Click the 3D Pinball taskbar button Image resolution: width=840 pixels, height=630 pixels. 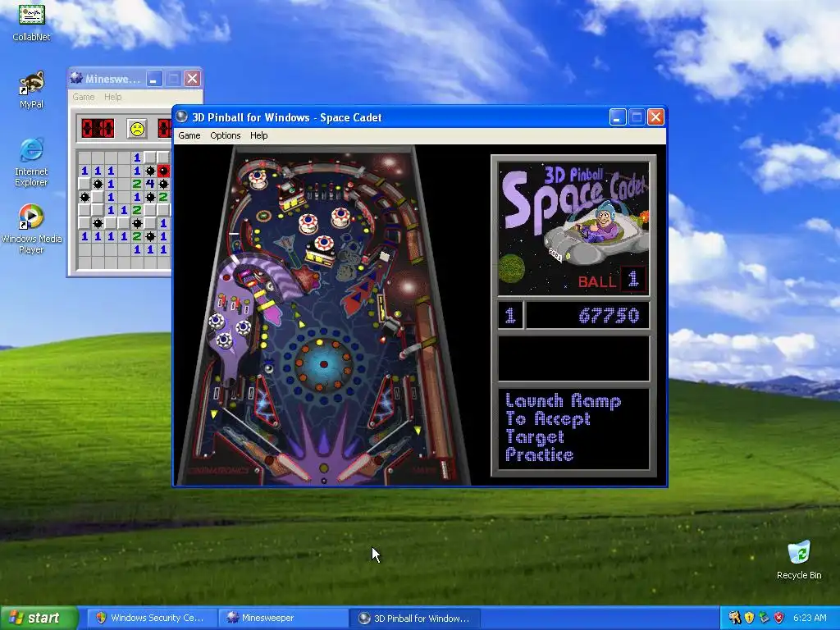(414, 618)
